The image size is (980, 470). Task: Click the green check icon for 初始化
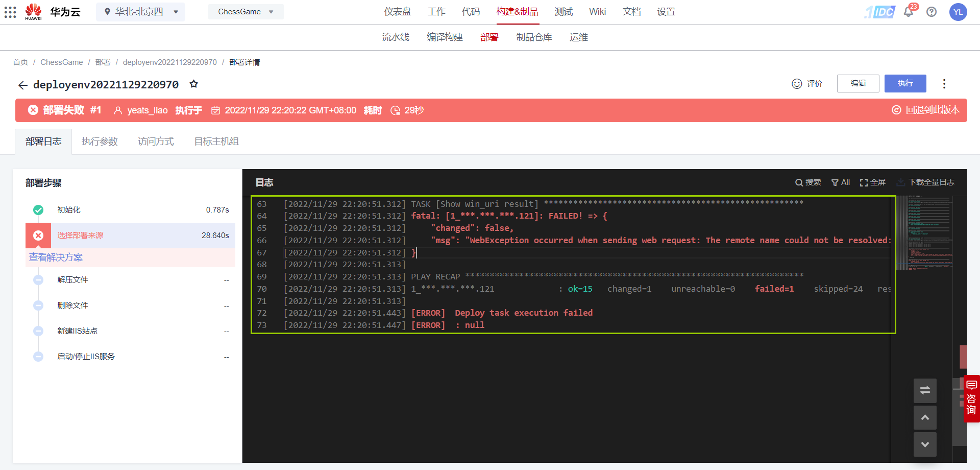click(38, 210)
